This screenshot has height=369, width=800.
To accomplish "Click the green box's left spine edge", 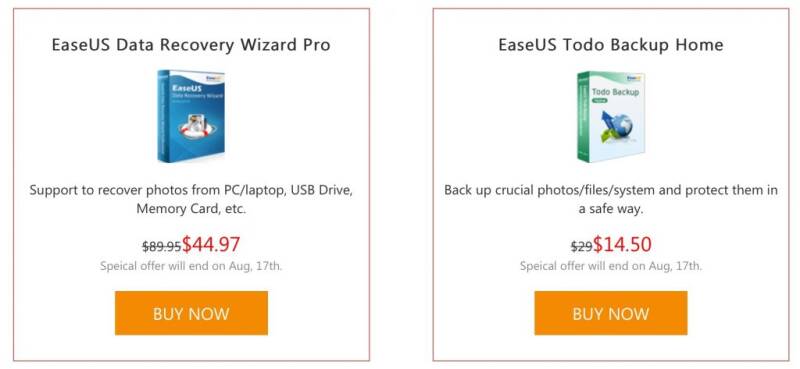I will click(583, 117).
